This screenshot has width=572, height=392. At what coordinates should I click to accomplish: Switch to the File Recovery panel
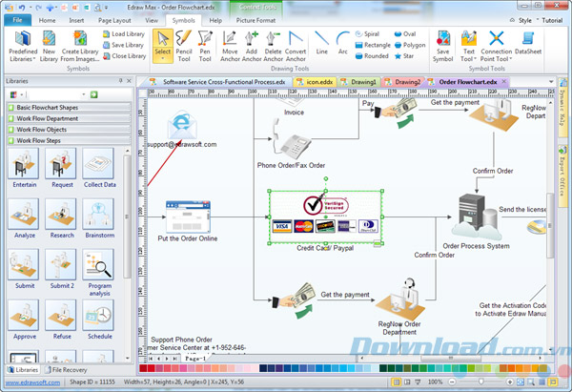pyautogui.click(x=66, y=370)
